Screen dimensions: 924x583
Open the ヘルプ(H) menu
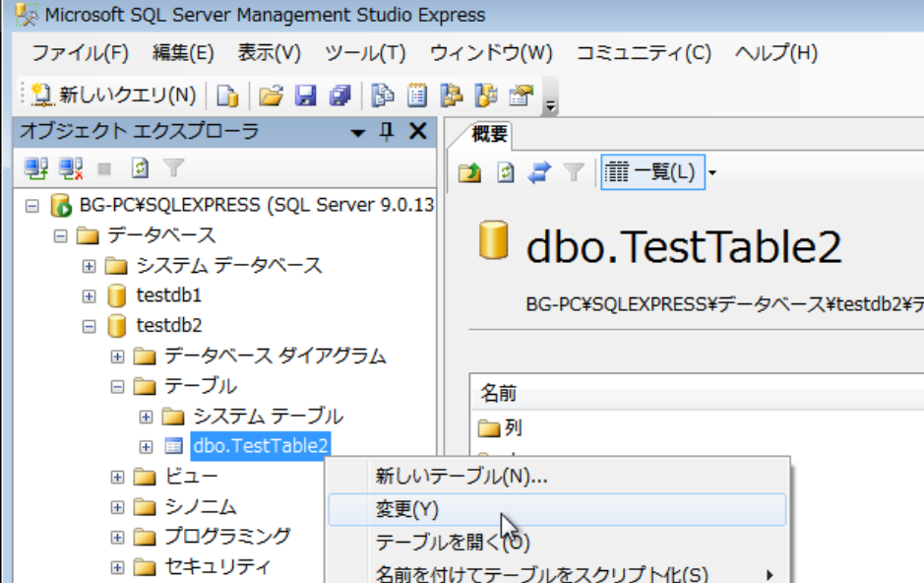click(776, 53)
